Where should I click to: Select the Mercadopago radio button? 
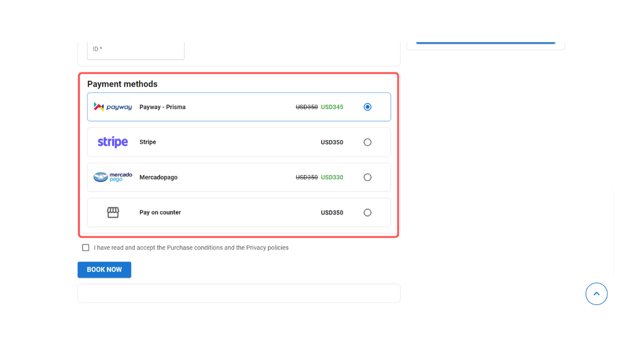click(367, 177)
